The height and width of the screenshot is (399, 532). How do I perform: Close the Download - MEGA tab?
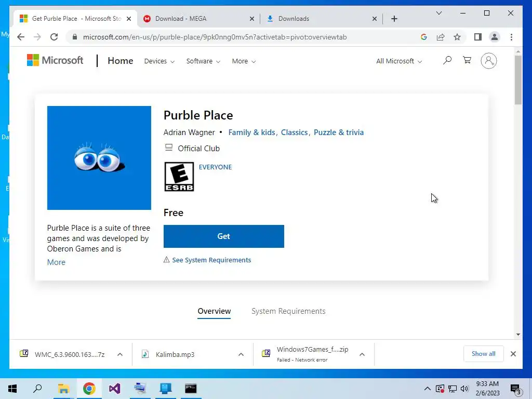coord(252,19)
